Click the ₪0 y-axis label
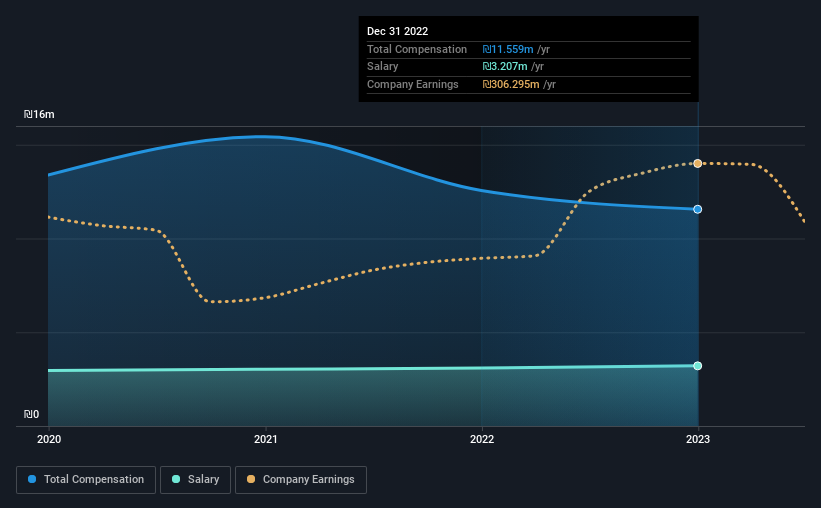Image resolution: width=821 pixels, height=508 pixels. point(31,414)
